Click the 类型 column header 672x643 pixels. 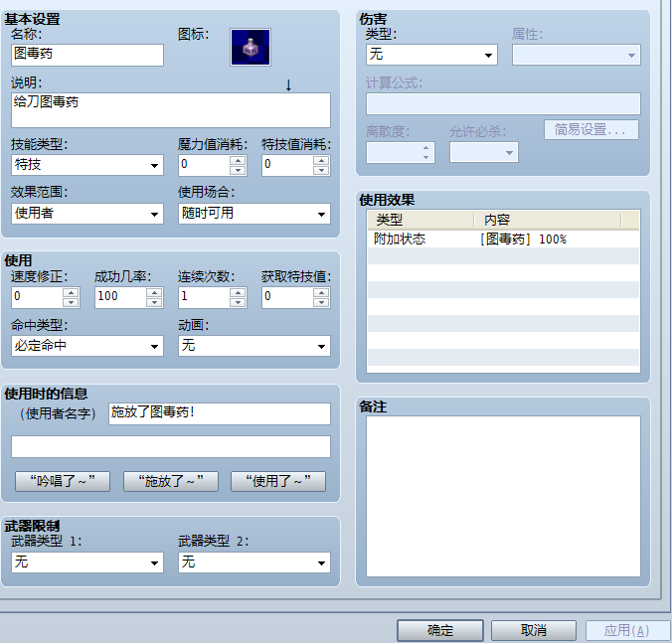pyautogui.click(x=420, y=221)
